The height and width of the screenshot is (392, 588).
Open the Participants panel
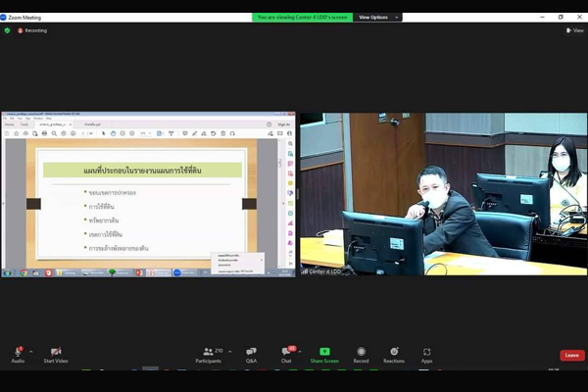tap(207, 354)
